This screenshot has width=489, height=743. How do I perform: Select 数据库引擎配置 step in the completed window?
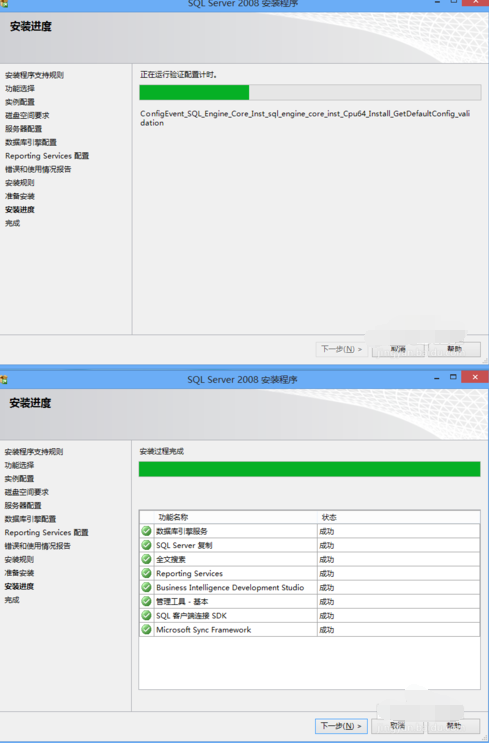click(x=30, y=519)
